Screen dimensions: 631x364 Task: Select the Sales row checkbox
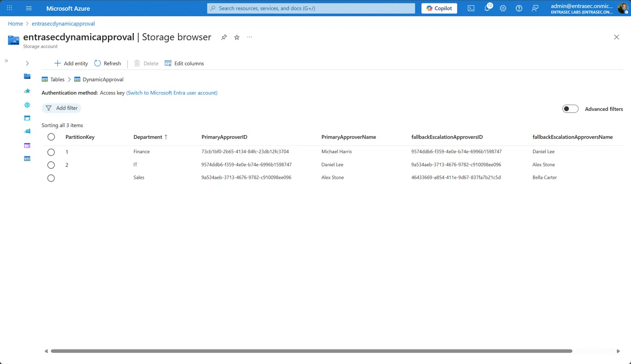[51, 178]
